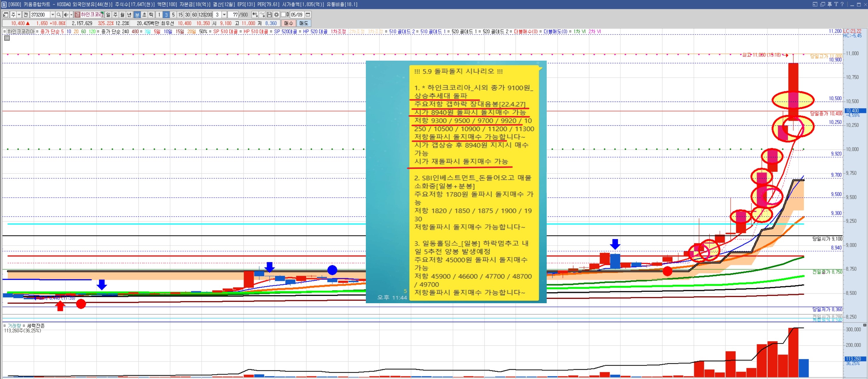Image resolution: width=868 pixels, height=379 pixels.
Task: Select the 15-minute interval button
Action: [180, 15]
